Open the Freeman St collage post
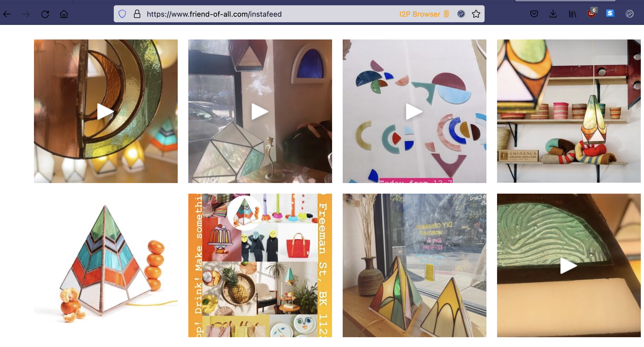The height and width of the screenshot is (347, 644). coord(260,265)
